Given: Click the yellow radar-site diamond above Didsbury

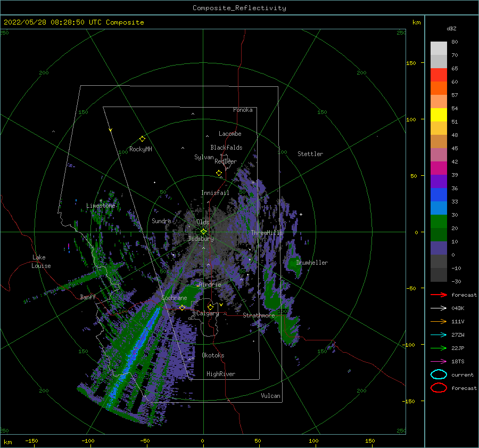Looking at the screenshot, I should [x=203, y=232].
